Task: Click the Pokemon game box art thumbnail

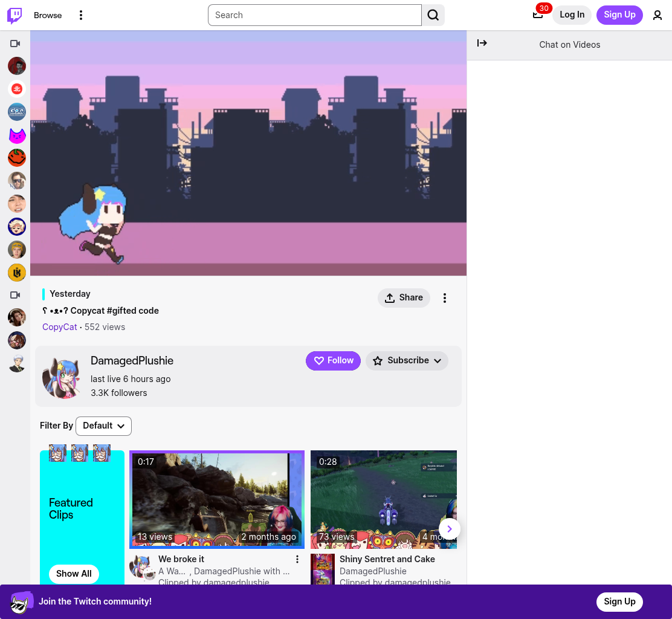Action: coord(322,569)
